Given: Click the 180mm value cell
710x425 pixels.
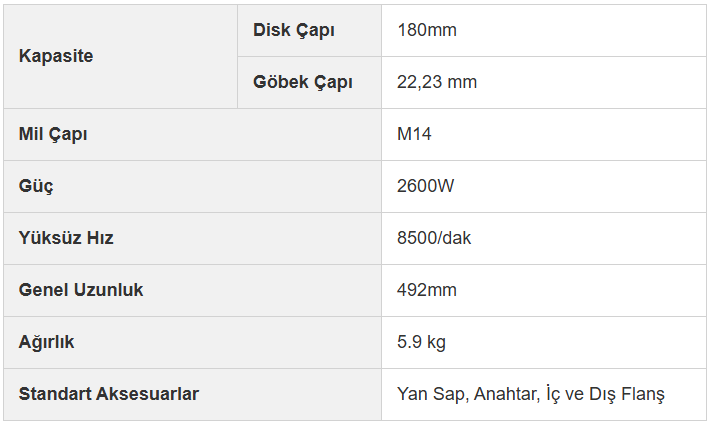Looking at the screenshot, I should 543,31.
